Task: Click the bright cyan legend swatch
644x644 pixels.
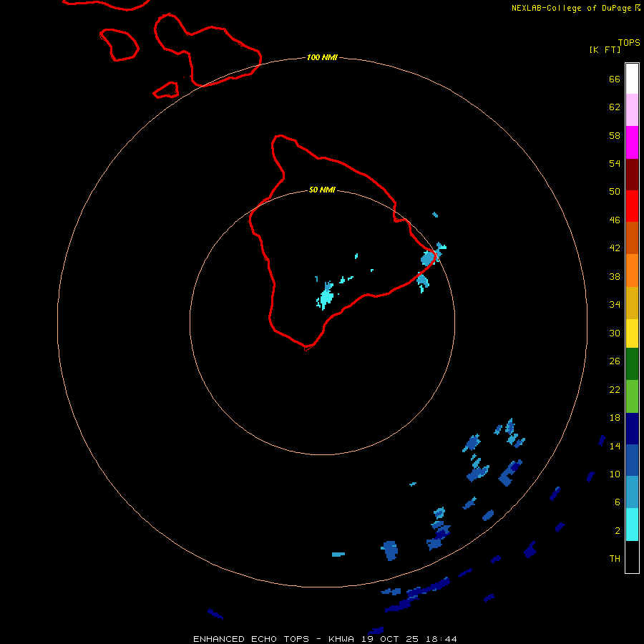Action: point(632,525)
